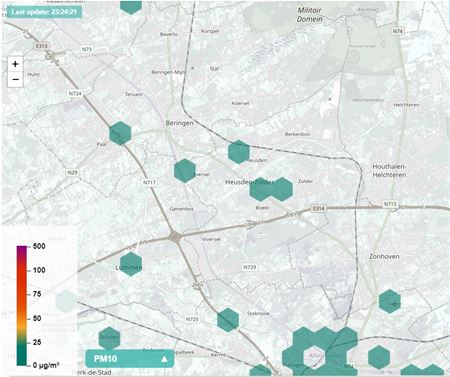Click the E313 motorway shield
Image resolution: width=450 pixels, height=377 pixels.
tap(41, 46)
